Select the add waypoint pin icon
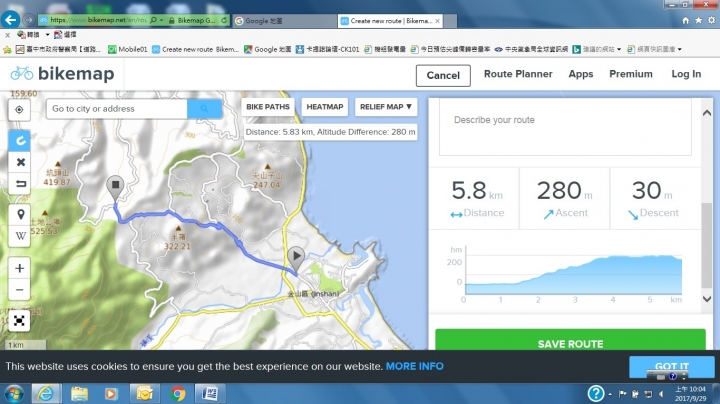The image size is (720, 404). click(20, 214)
